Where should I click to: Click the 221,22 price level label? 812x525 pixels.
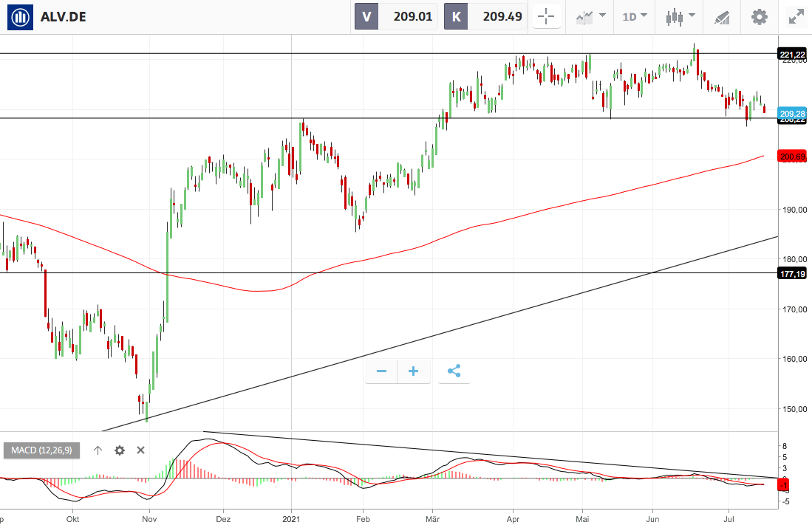[x=792, y=55]
